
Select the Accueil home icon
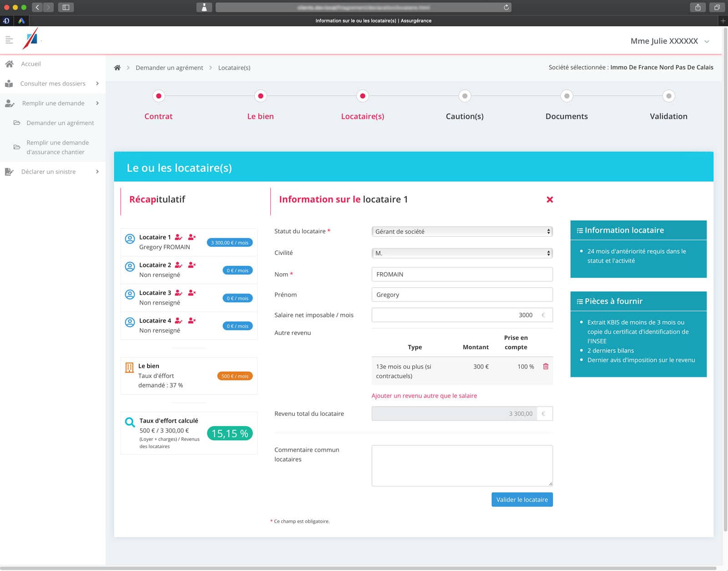tap(10, 64)
